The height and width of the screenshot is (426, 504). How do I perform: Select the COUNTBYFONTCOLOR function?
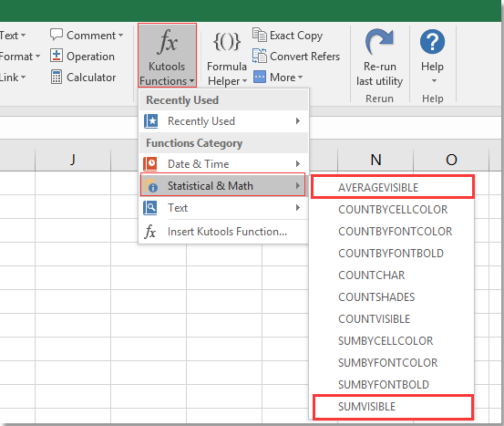click(392, 232)
